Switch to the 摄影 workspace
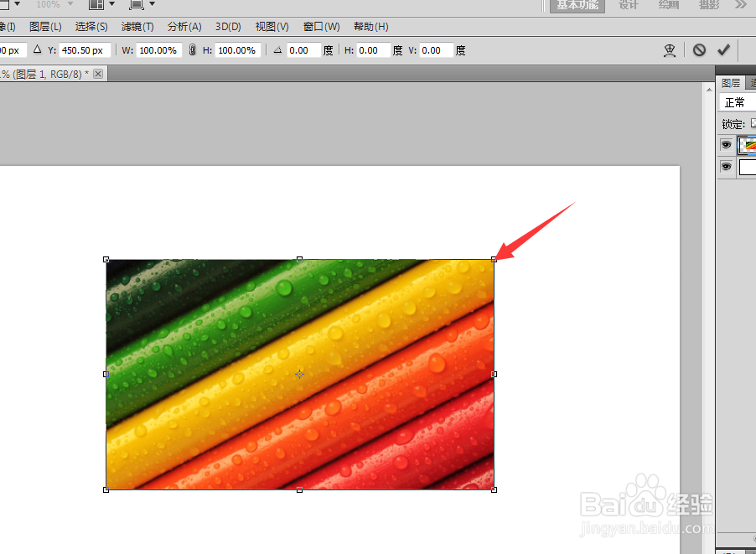 [709, 5]
